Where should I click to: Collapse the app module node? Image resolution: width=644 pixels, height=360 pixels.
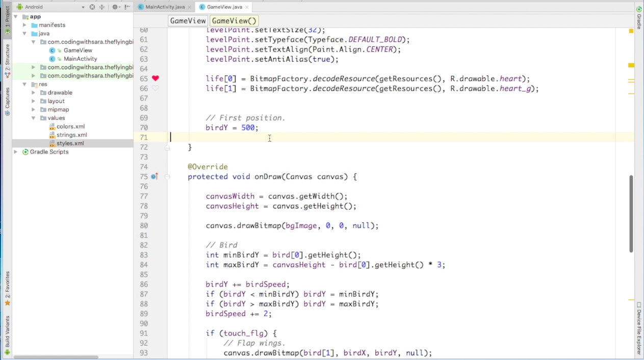click(x=16, y=17)
